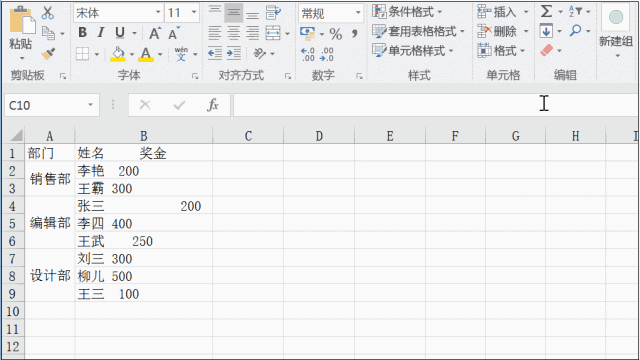Open underline style dropdown arrow

point(134,33)
